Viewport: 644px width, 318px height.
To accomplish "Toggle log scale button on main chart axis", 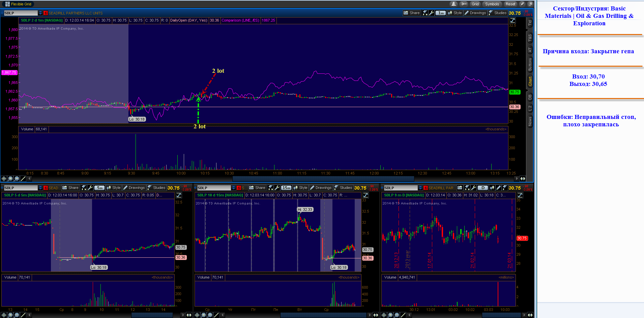I will point(513,20).
